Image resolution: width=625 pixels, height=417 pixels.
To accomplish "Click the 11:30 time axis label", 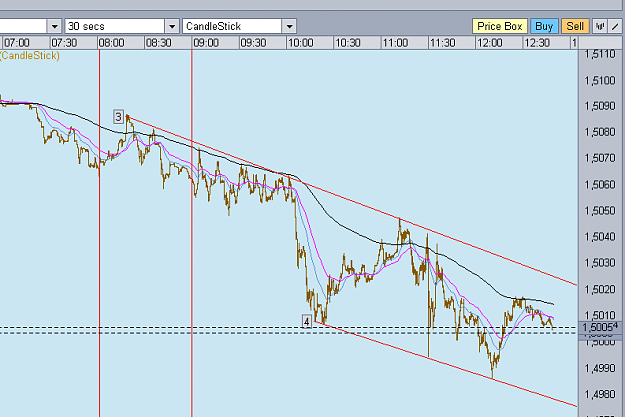I will tap(442, 43).
